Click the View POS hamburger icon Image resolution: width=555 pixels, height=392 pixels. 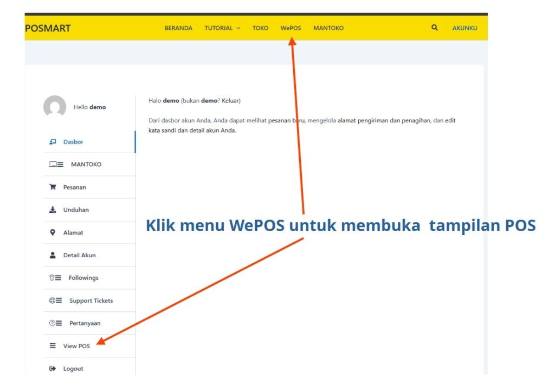coord(53,346)
